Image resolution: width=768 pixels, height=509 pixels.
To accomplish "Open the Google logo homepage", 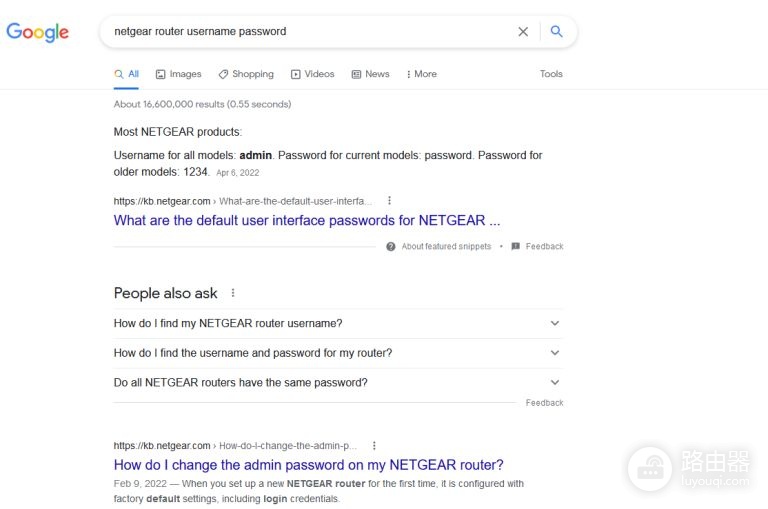I will coord(38,32).
